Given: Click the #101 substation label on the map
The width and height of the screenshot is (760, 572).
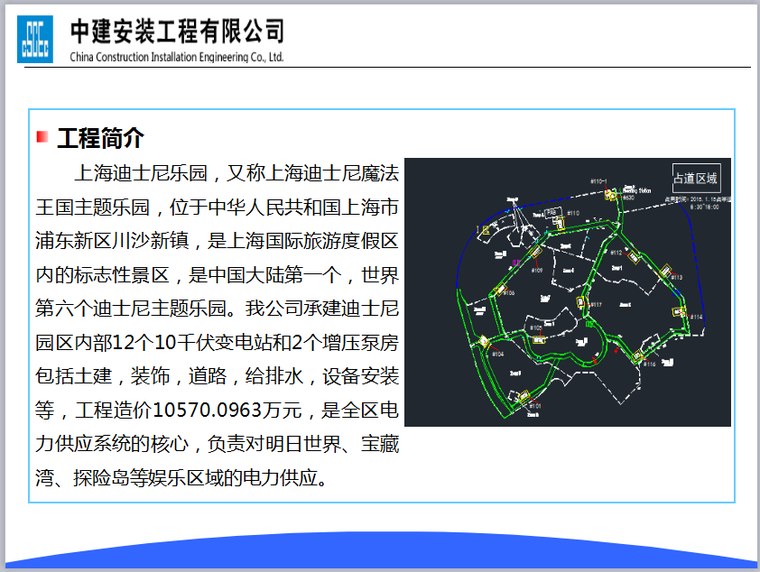Looking at the screenshot, I should (x=535, y=406).
